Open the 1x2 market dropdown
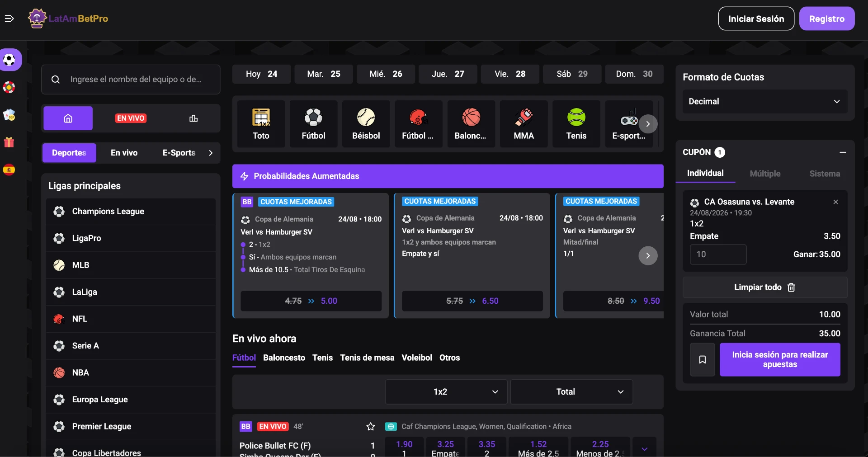Screen dimensions: 868x457 point(446,392)
